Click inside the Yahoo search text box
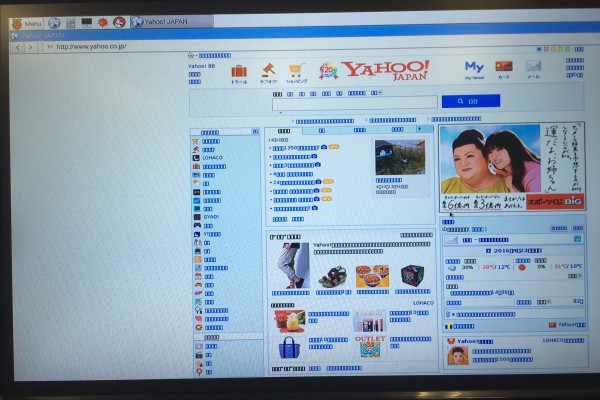Image resolution: width=600 pixels, height=400 pixels. (x=355, y=103)
